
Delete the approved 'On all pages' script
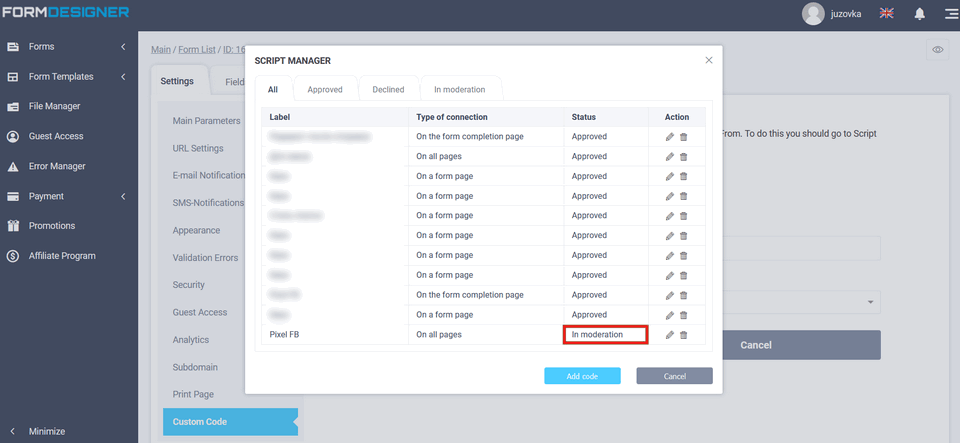coord(683,157)
